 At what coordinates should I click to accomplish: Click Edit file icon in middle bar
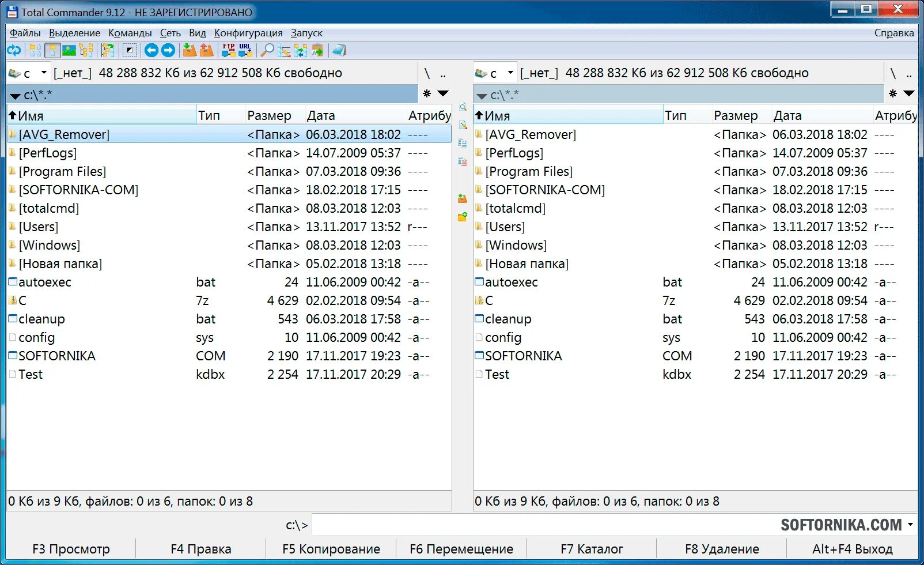tap(463, 125)
